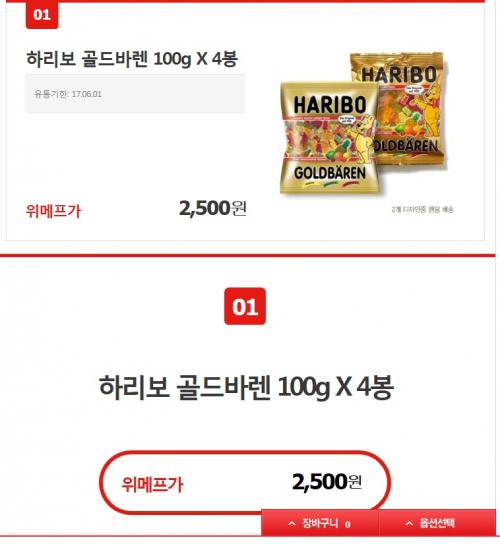Expand the 장바구니 panel using its chevron
This screenshot has height=544, width=500.
[292, 524]
